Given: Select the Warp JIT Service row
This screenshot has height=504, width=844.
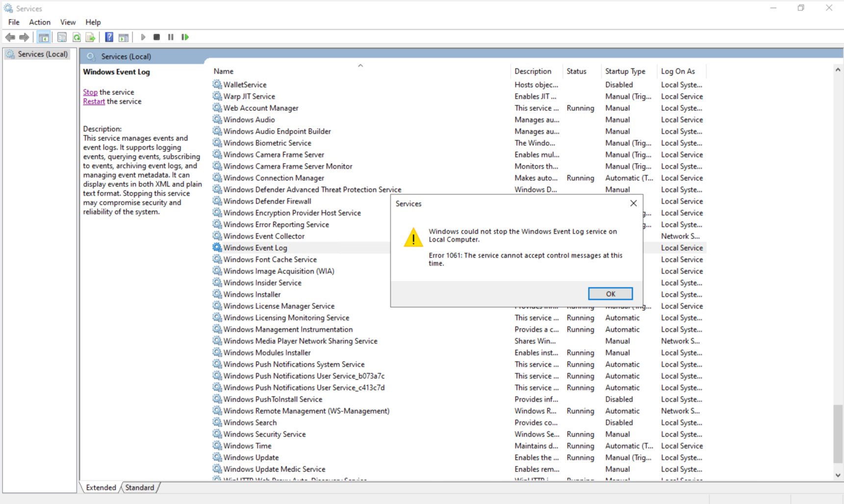Looking at the screenshot, I should 459,96.
